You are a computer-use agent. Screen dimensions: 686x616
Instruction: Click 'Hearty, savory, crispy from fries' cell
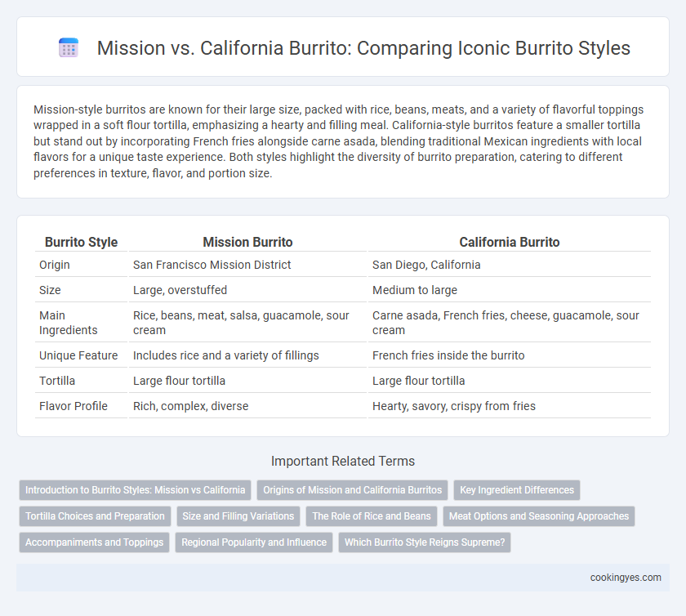tap(510, 406)
